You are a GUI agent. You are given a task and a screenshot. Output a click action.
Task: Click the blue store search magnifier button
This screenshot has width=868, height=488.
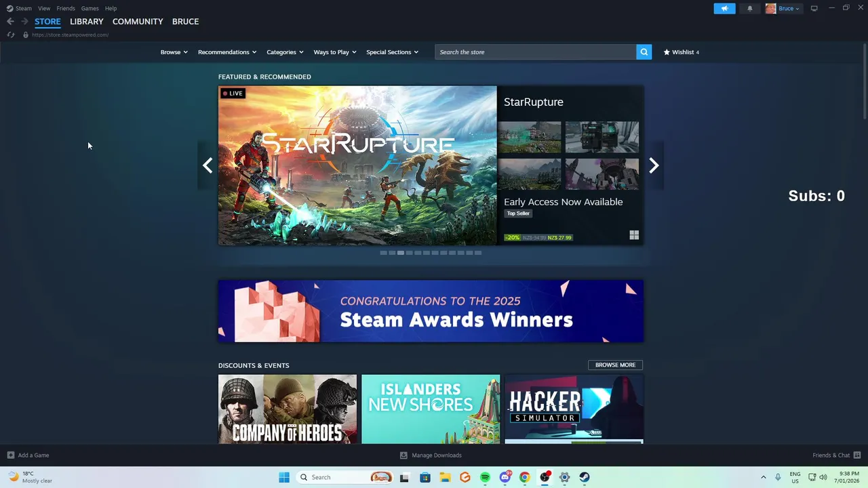click(x=644, y=52)
